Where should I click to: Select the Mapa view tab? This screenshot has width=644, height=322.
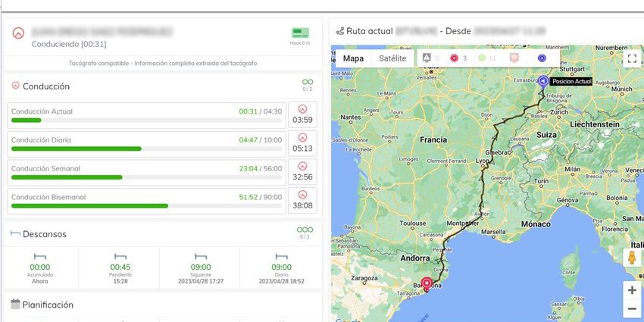click(353, 58)
